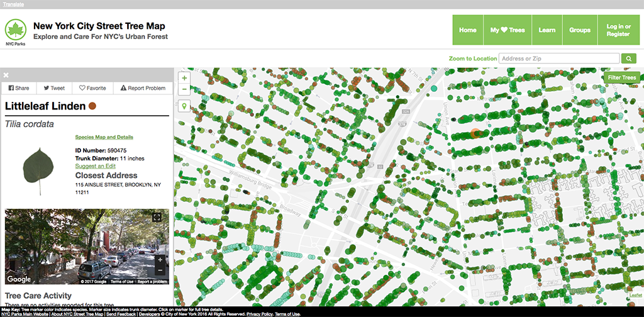Open the Groups menu item
644x317 pixels.
click(580, 30)
